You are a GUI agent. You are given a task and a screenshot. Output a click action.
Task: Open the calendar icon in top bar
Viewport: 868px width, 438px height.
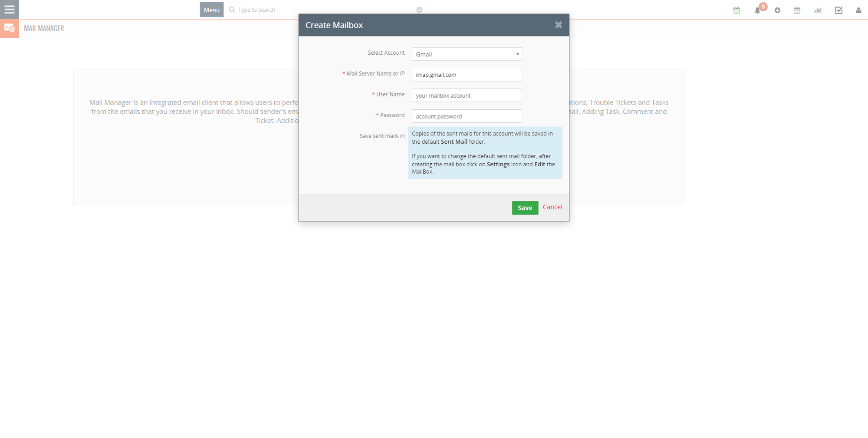click(797, 10)
